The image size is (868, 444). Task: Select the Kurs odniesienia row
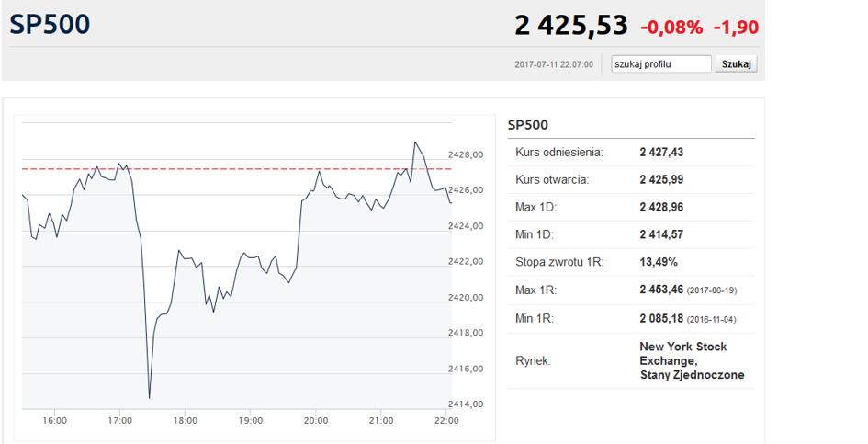[x=631, y=153]
